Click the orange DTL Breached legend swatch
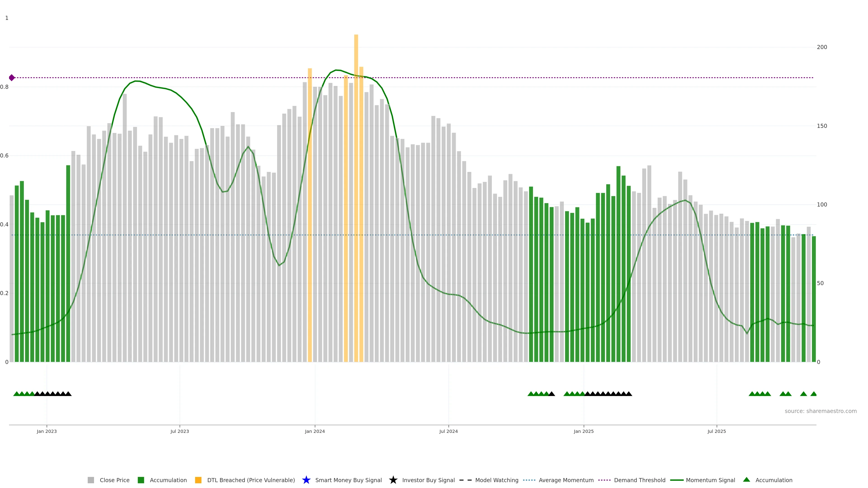 point(198,480)
